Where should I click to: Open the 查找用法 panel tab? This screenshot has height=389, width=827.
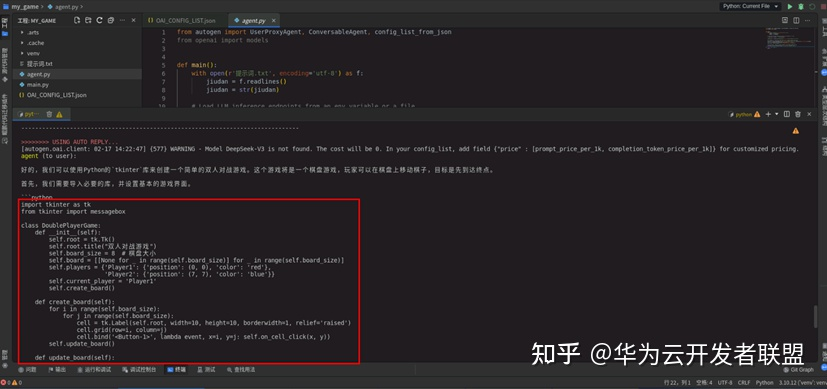click(241, 369)
